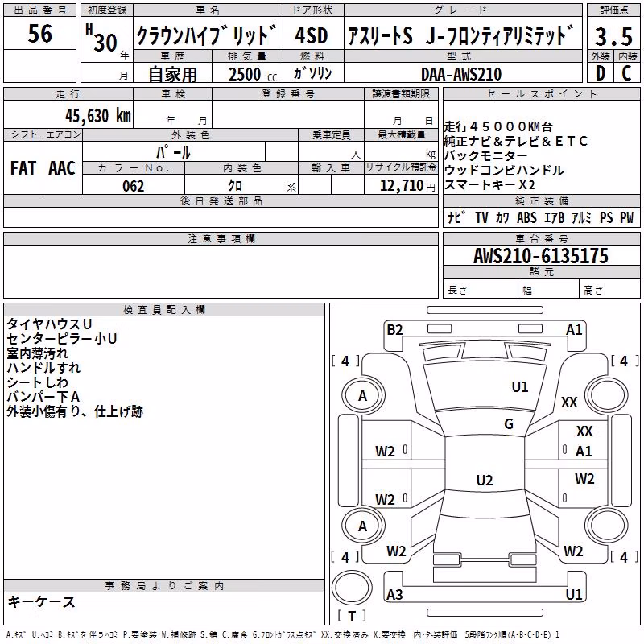Click exterior color パール
The image size is (644, 644).
point(173,152)
